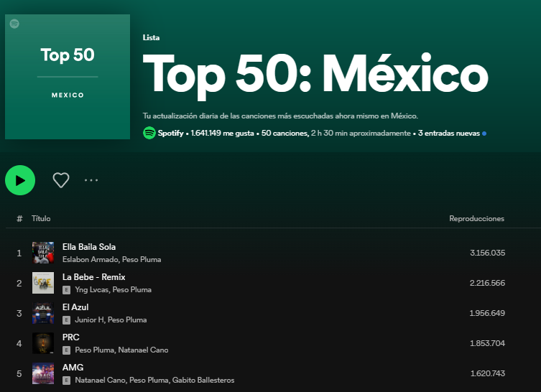
Task: Open Natanael Cano link under AMG
Action: 101,380
